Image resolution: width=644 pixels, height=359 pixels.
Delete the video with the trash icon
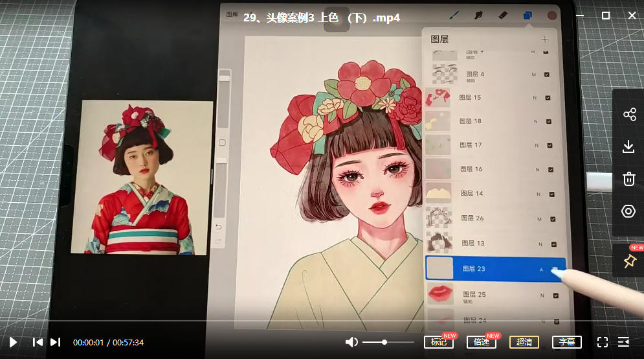point(629,179)
